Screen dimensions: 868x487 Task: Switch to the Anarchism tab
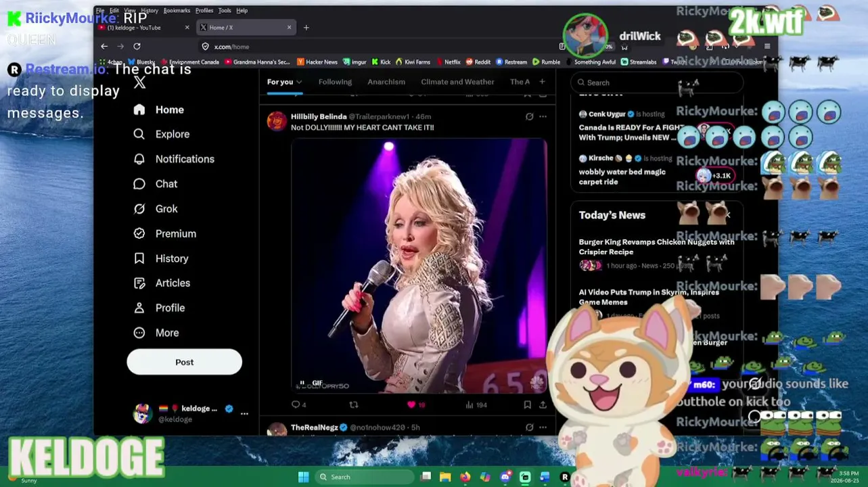pyautogui.click(x=386, y=82)
